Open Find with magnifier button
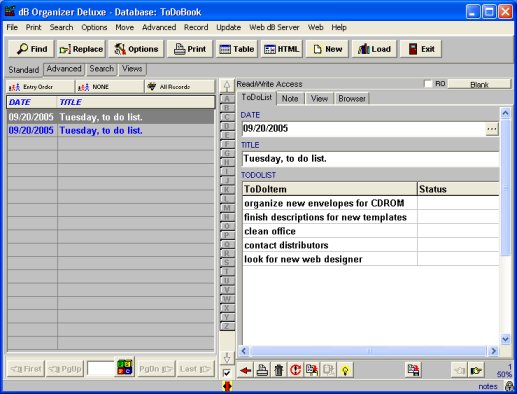 32,49
